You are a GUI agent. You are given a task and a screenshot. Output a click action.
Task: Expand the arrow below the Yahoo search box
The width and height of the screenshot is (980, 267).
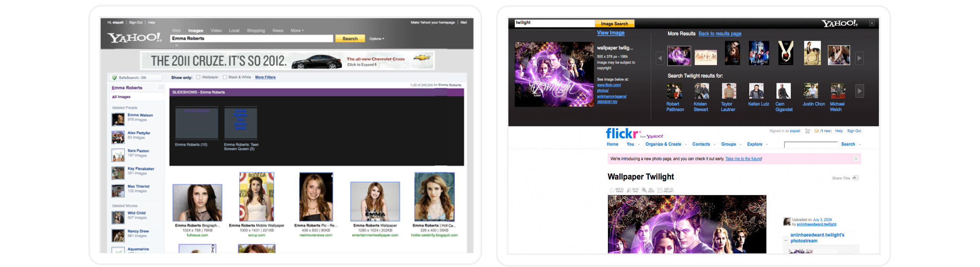tap(176, 46)
